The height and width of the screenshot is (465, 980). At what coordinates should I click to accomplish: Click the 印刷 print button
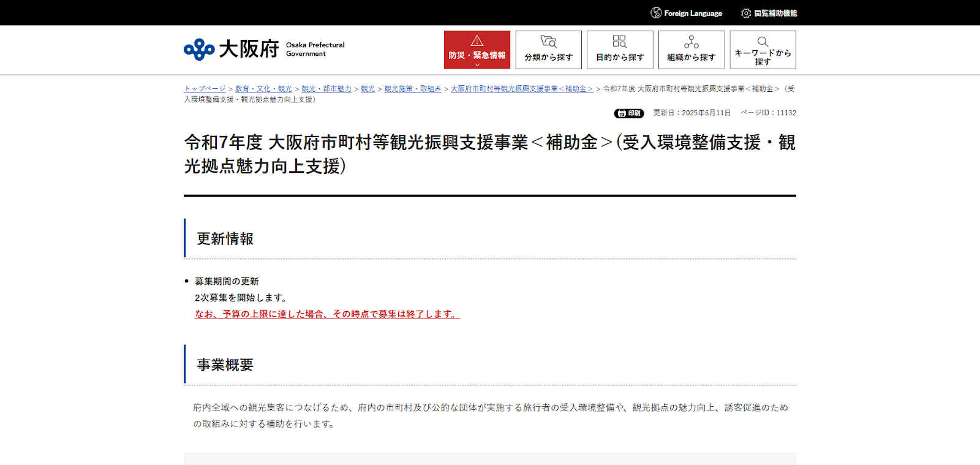(629, 113)
